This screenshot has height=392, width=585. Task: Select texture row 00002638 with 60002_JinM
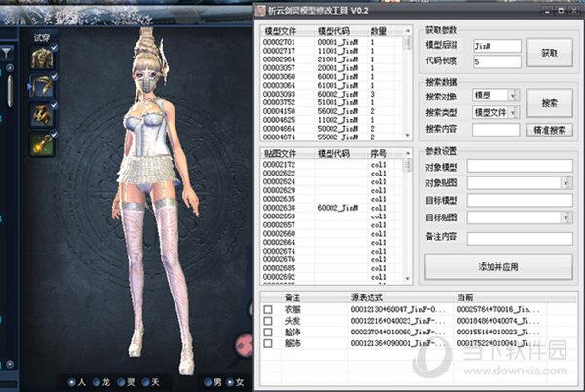tap(332, 208)
